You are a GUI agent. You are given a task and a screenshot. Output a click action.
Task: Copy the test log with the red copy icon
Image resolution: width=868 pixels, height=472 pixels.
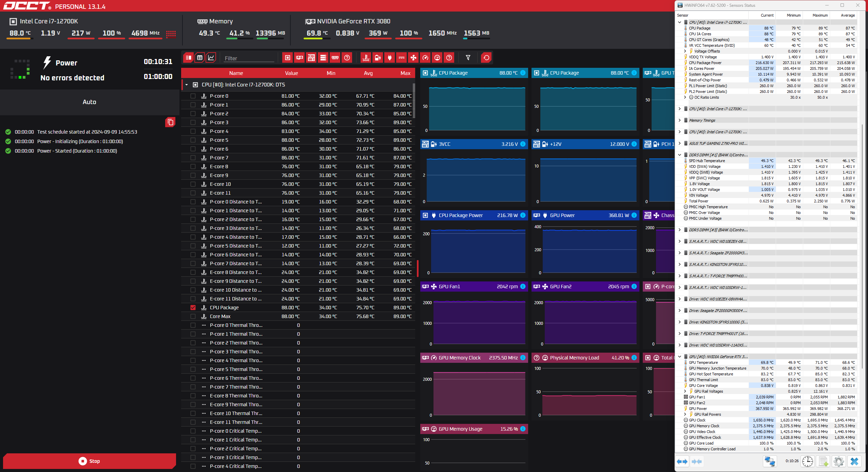click(170, 122)
